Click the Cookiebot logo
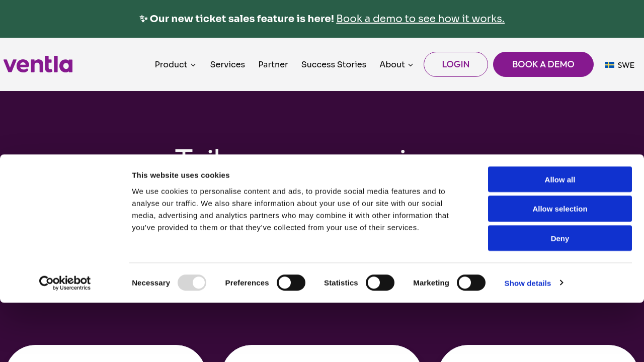The height and width of the screenshot is (362, 644). point(65,283)
